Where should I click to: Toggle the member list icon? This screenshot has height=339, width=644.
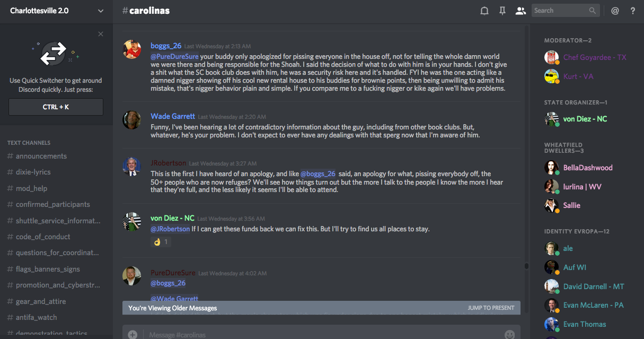(521, 11)
